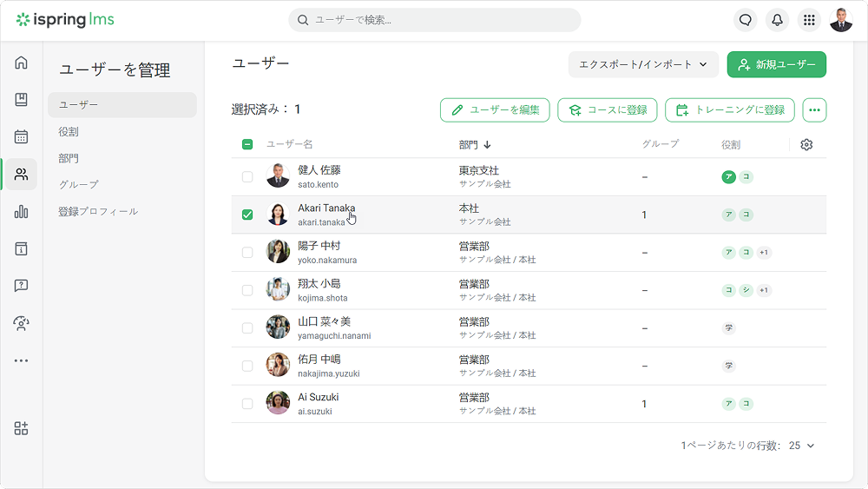
Task: Open the calendar icon in sidebar
Action: (21, 136)
